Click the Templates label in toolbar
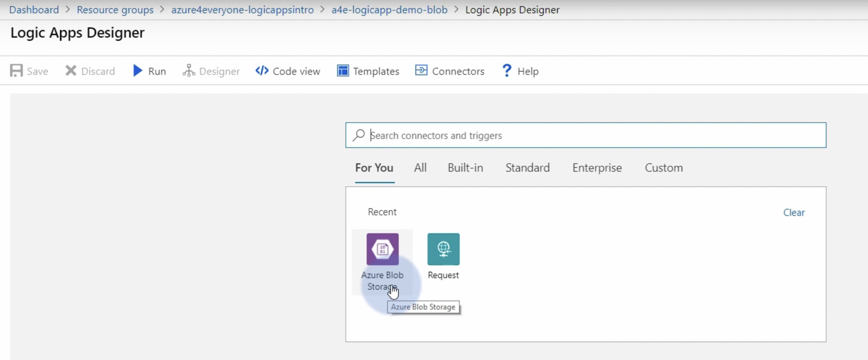The image size is (868, 360). 376,71
